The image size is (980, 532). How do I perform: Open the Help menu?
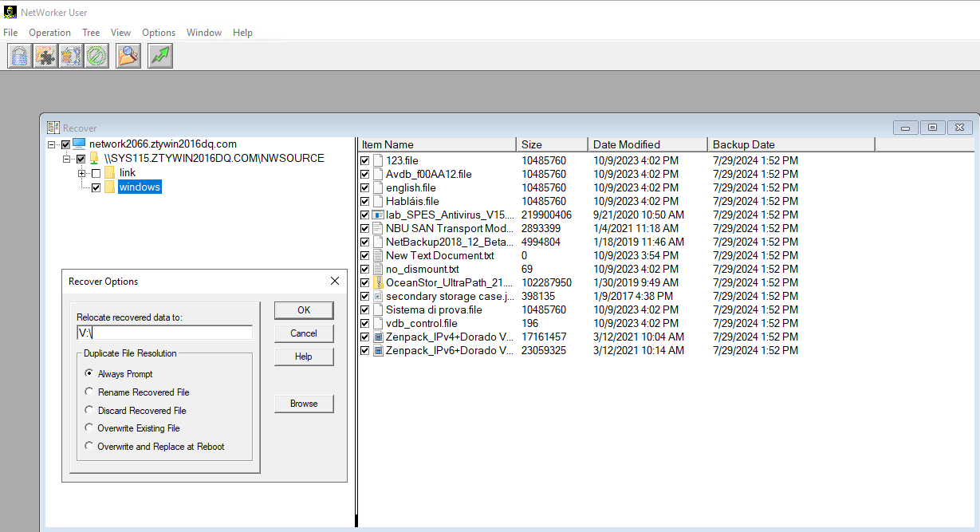click(x=242, y=33)
